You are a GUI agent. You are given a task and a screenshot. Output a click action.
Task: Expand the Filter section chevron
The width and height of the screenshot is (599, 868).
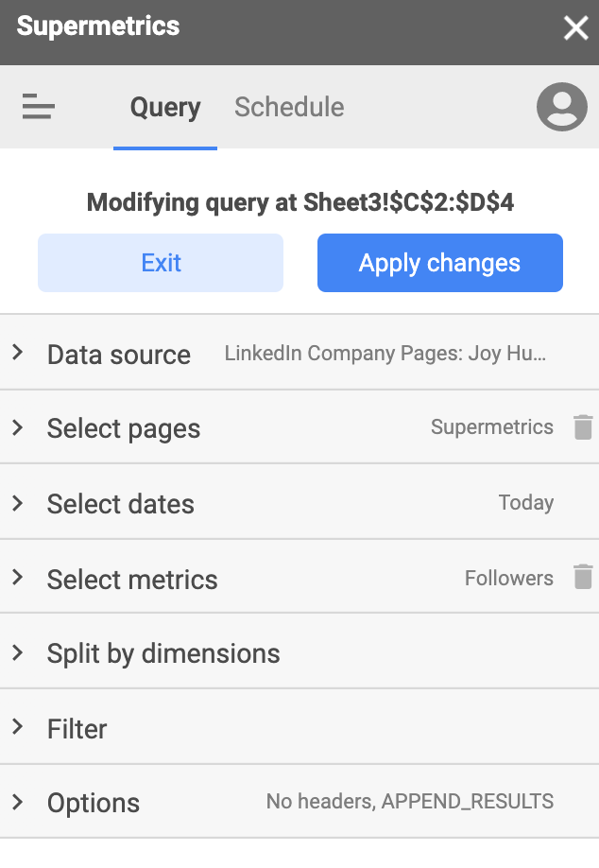(x=18, y=727)
